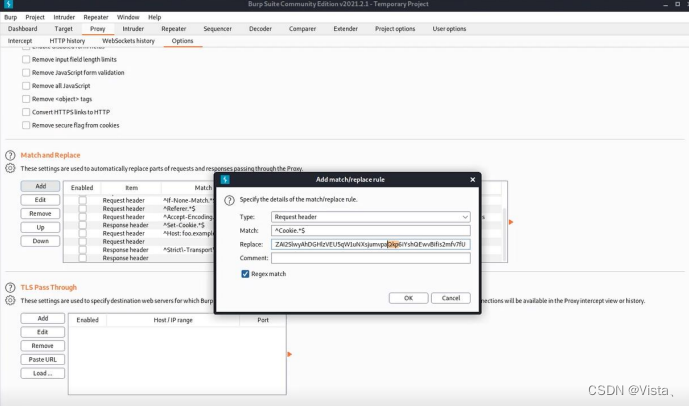Enable Convert HTTPS links to HTTP
Screen dimensions: 689x406
26,112
